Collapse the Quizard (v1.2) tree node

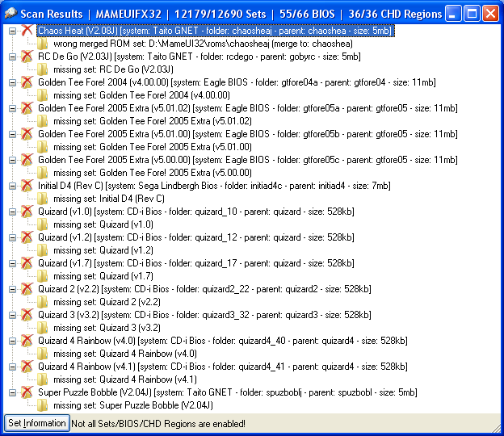coord(12,237)
